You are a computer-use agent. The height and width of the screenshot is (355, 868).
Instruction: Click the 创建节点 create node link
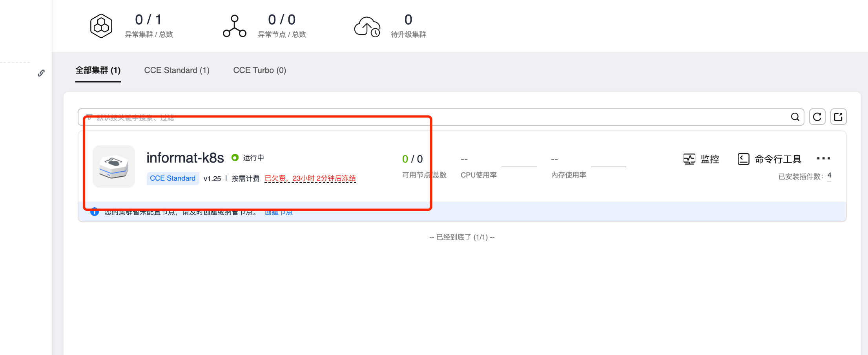pos(278,212)
